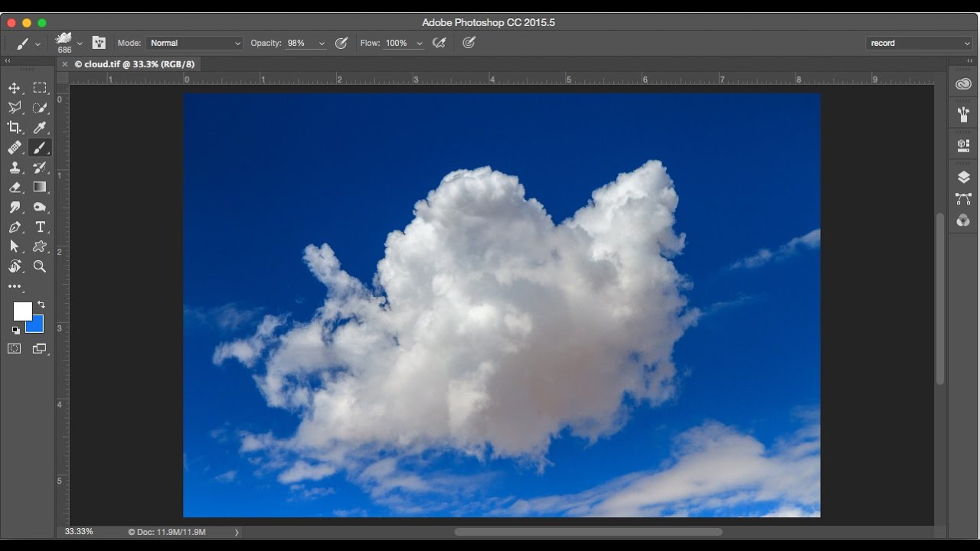Select the Healing Brush tool
The width and height of the screenshot is (980, 551).
[x=15, y=148]
